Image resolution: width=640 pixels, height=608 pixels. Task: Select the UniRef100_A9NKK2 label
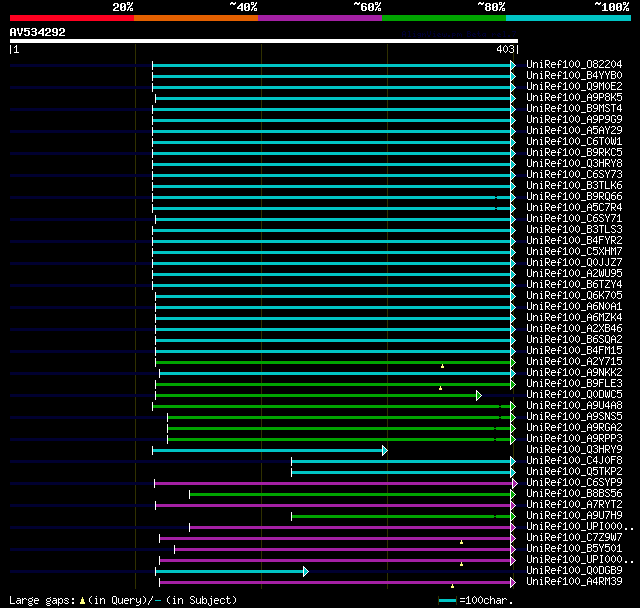(x=574, y=373)
